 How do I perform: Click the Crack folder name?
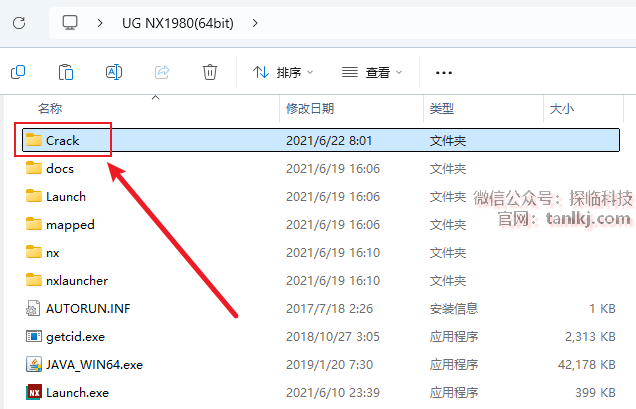pyautogui.click(x=62, y=140)
